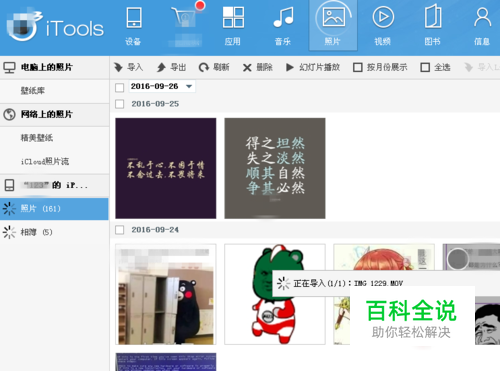Open the 信息 (Info) section
500x371 pixels.
click(x=482, y=27)
